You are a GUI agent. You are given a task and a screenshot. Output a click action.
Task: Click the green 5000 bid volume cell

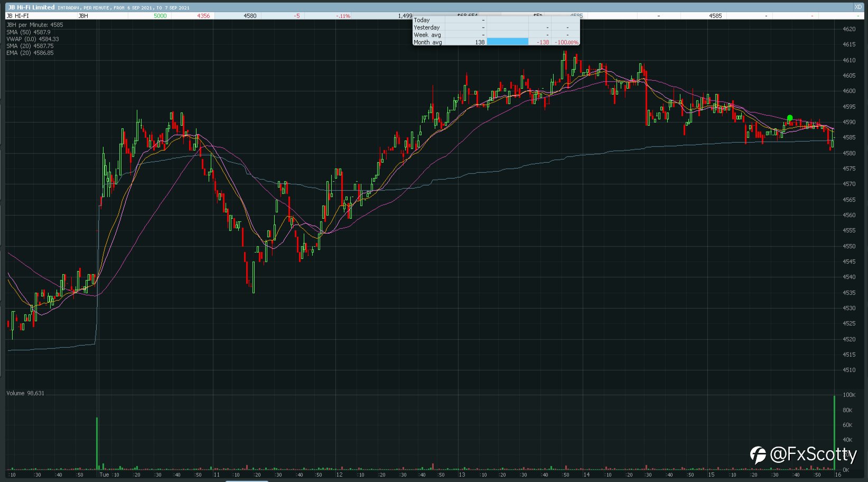pyautogui.click(x=160, y=16)
